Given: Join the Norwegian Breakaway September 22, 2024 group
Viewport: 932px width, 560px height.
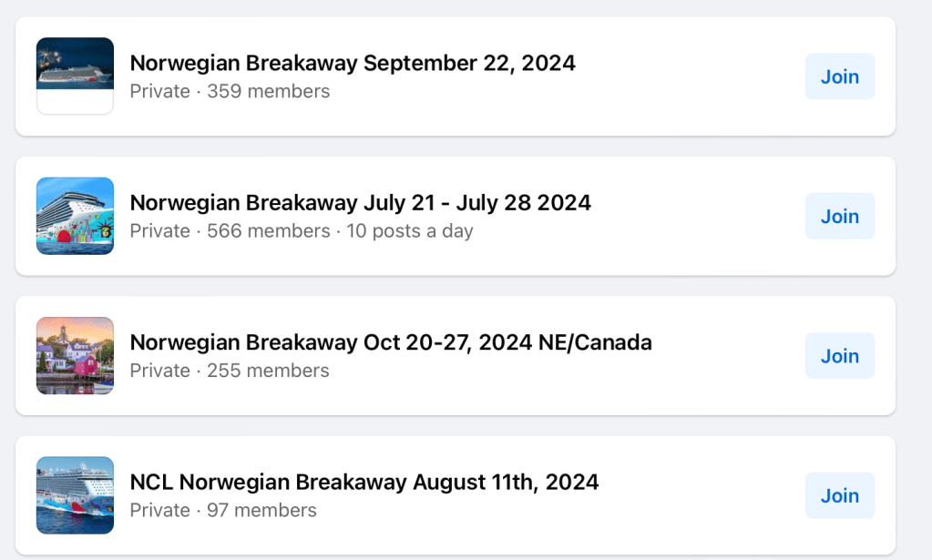Looking at the screenshot, I should point(839,76).
